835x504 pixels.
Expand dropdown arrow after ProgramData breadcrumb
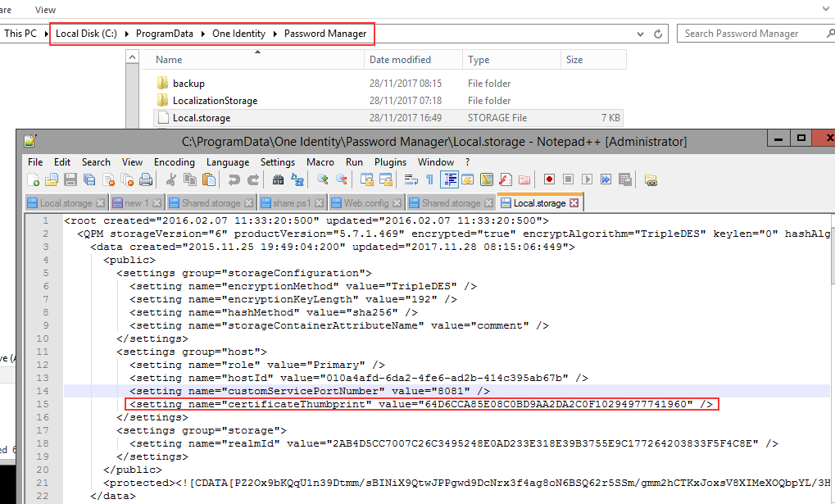203,34
